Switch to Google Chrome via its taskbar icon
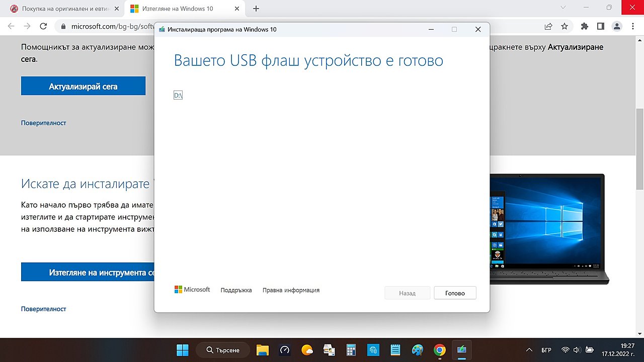 (439, 350)
